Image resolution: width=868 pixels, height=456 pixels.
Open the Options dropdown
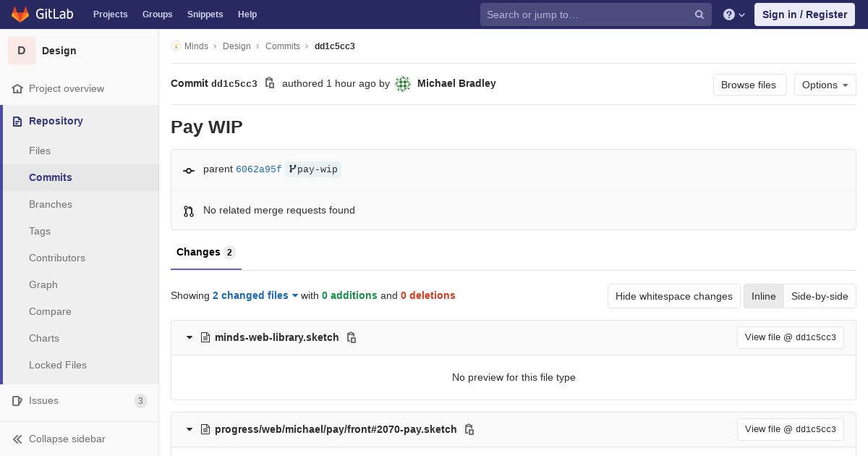[x=825, y=85]
